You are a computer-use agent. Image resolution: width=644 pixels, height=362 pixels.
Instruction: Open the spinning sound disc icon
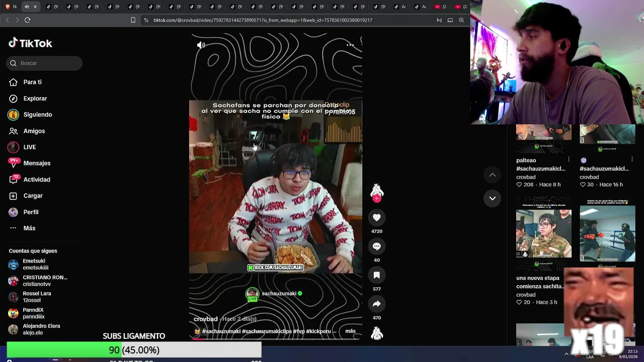point(376,333)
